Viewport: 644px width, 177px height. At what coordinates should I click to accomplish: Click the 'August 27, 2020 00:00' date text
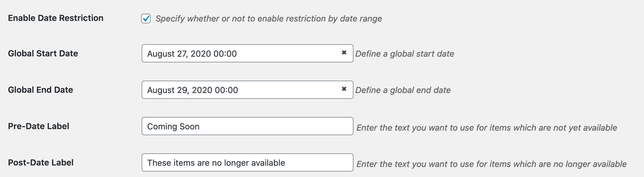click(192, 54)
